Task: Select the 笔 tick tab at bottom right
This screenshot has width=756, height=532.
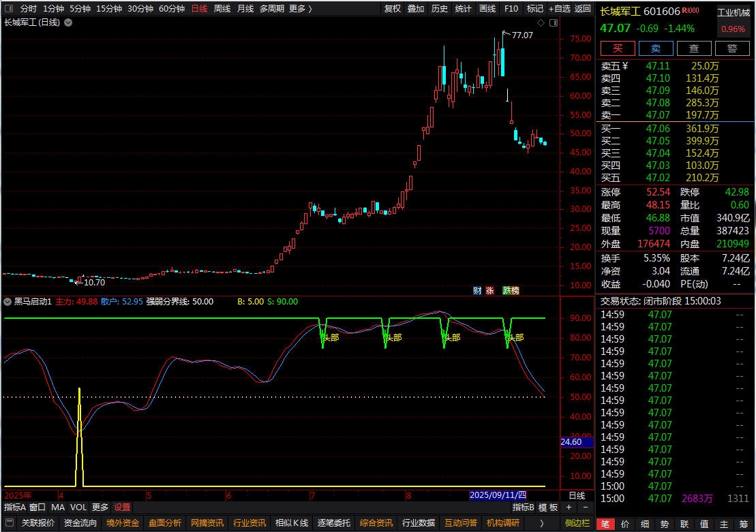Action: tap(605, 525)
